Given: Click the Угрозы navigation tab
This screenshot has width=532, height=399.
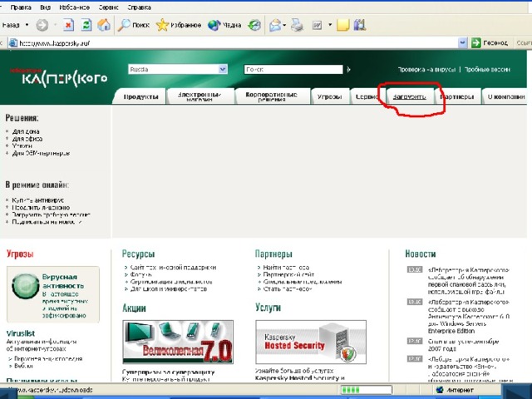Looking at the screenshot, I should click(329, 96).
